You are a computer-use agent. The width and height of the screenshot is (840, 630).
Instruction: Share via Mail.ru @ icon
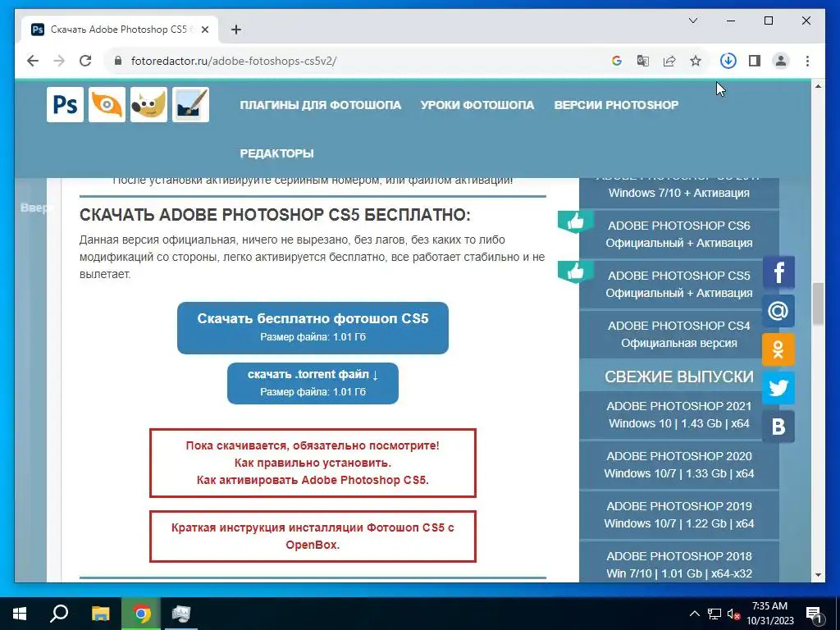(778, 311)
